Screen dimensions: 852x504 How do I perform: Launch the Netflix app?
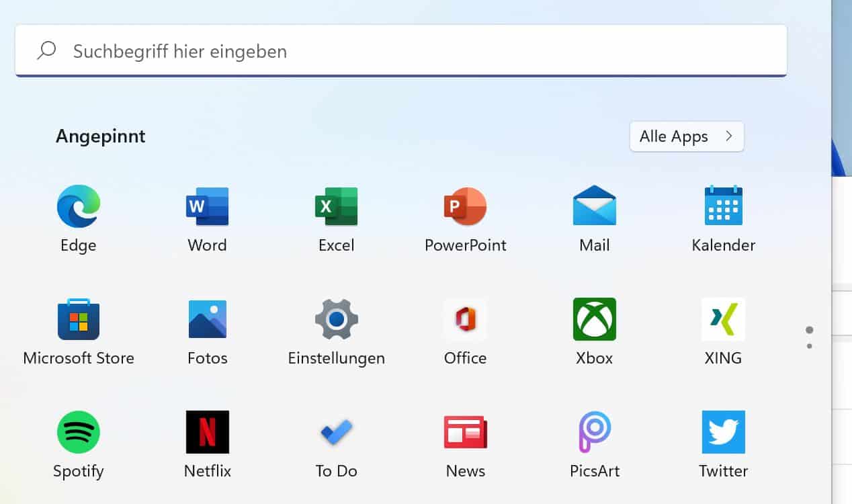207,433
